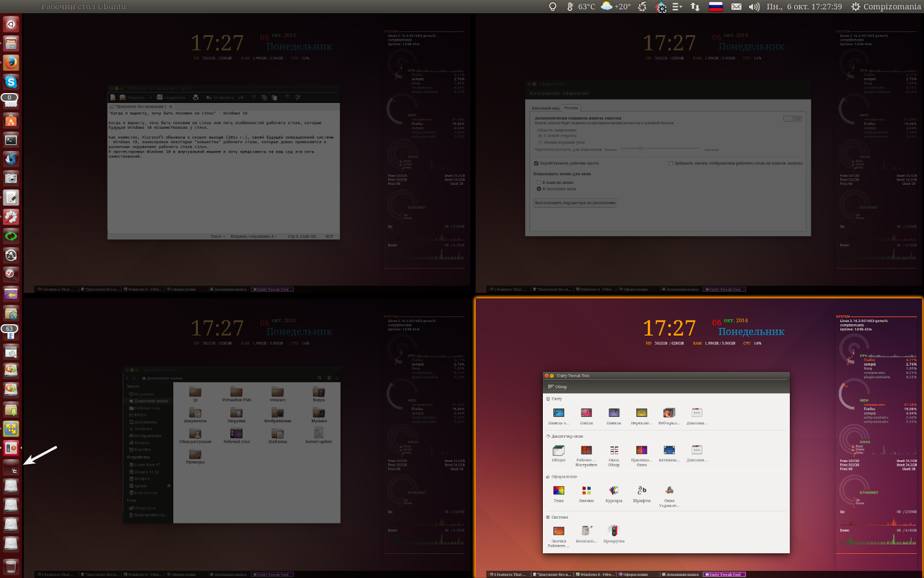Screen dimensions: 924x578
Task: Launch Firefox from the Unity launcher
Action: 11,62
